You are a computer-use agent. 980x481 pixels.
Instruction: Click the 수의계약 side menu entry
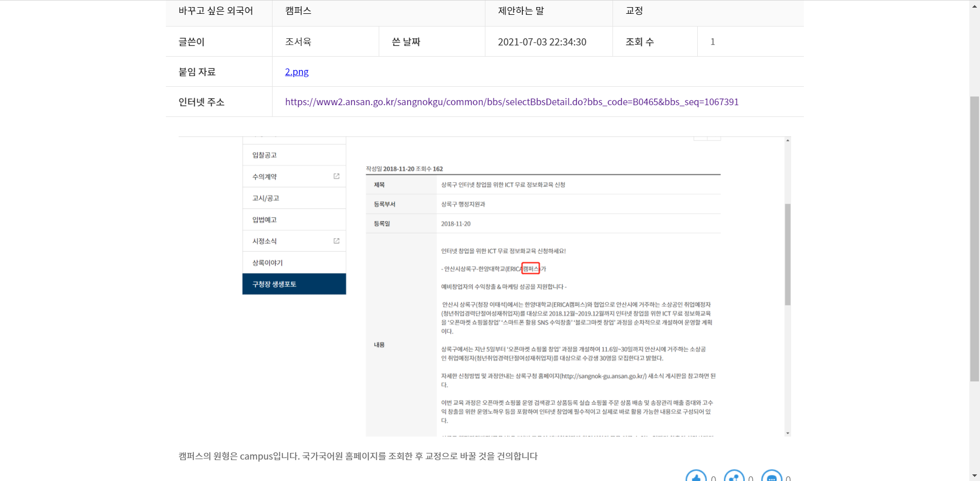tap(264, 177)
